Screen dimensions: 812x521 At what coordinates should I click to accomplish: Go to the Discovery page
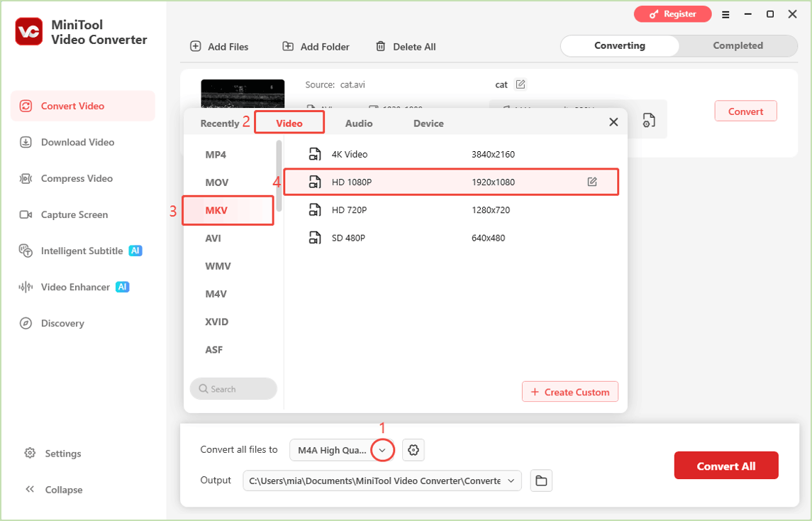tap(52, 324)
